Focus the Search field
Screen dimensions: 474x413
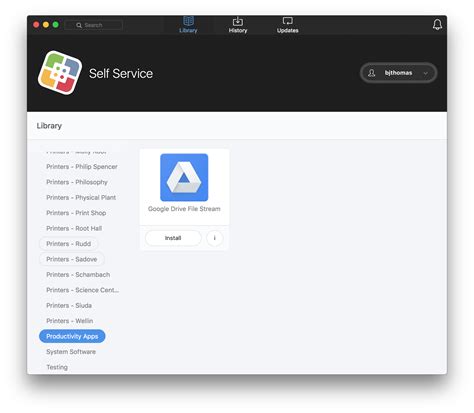(x=94, y=25)
